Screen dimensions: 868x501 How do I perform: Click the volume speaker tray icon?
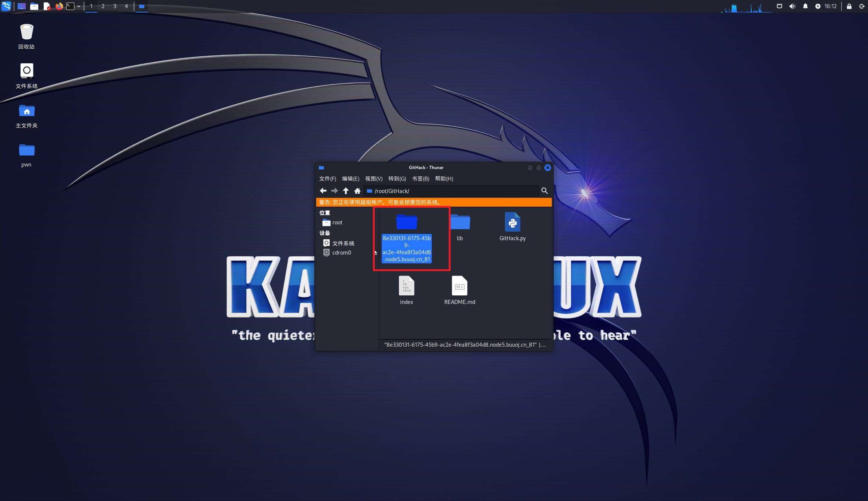[x=792, y=6]
